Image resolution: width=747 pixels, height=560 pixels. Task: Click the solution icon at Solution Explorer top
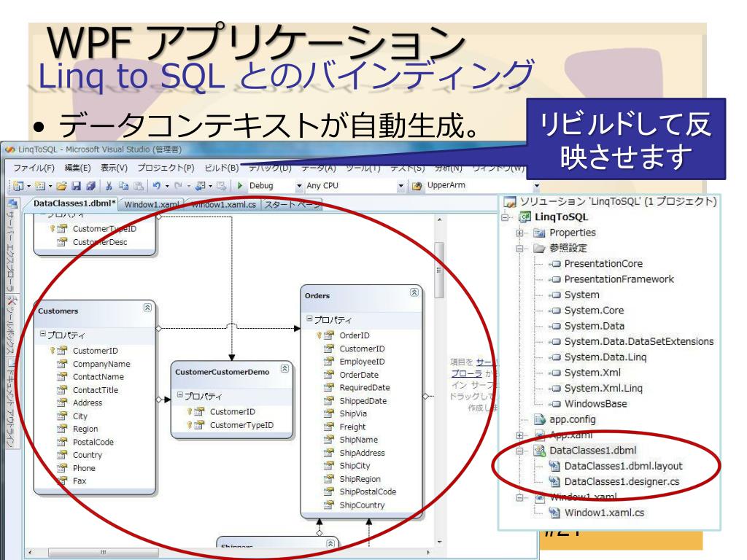coord(510,203)
